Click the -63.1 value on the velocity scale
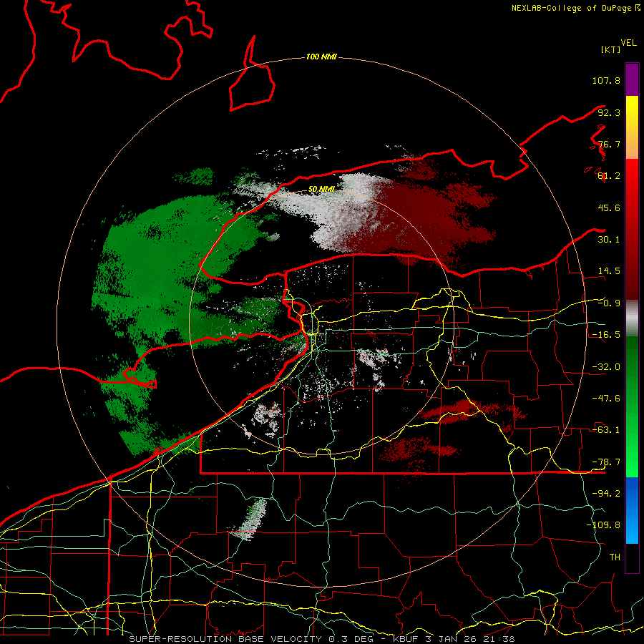Image resolution: width=644 pixels, height=644 pixels. [606, 430]
